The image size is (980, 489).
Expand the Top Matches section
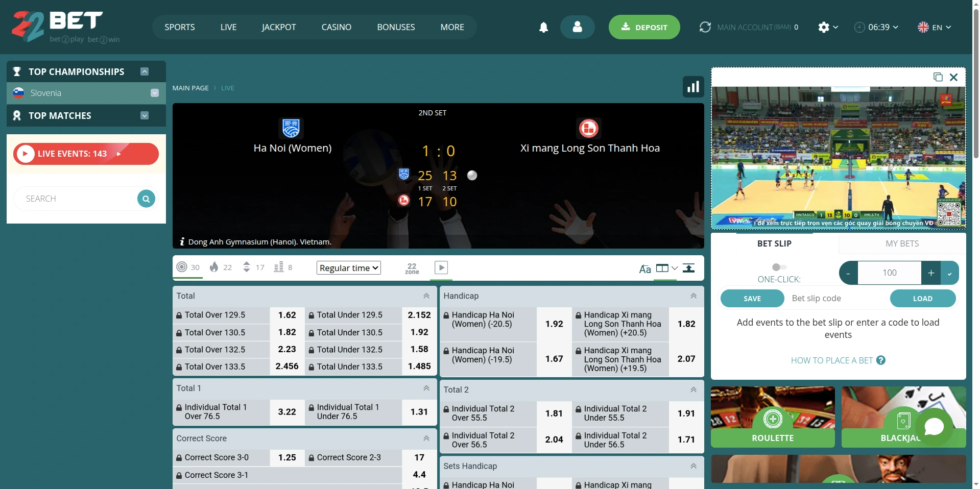tap(145, 116)
